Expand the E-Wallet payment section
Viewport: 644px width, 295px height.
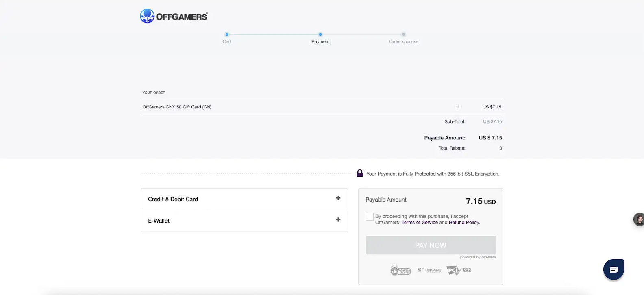[244, 221]
